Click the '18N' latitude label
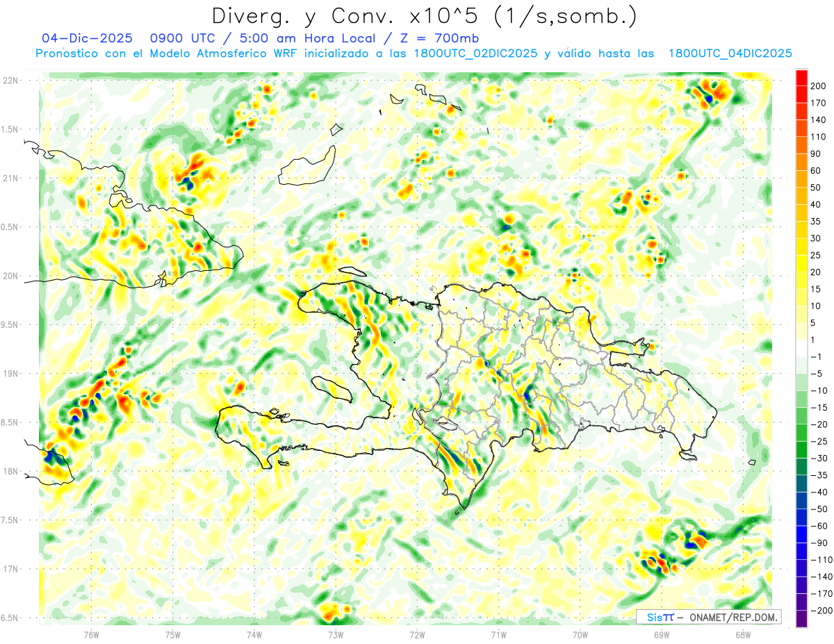This screenshot has height=644, width=834. tap(10, 472)
